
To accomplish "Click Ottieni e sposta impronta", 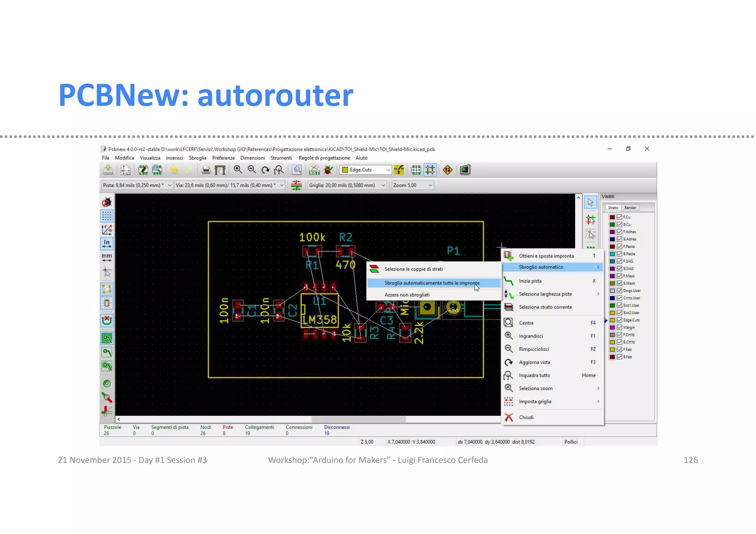I will pyautogui.click(x=553, y=256).
